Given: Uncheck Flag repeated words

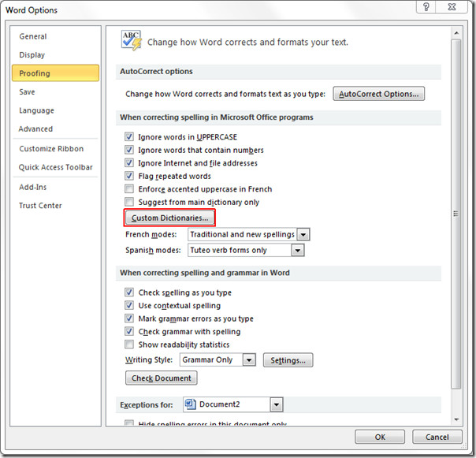Looking at the screenshot, I should coord(129,176).
